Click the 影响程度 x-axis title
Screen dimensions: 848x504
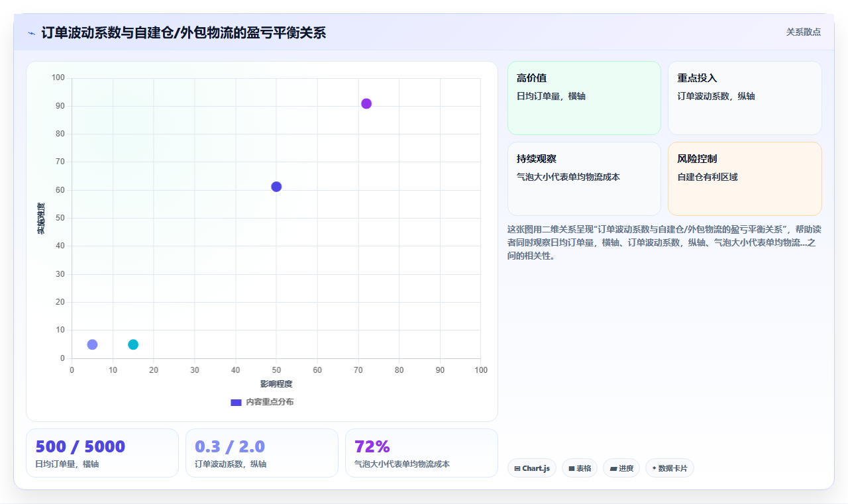276,384
